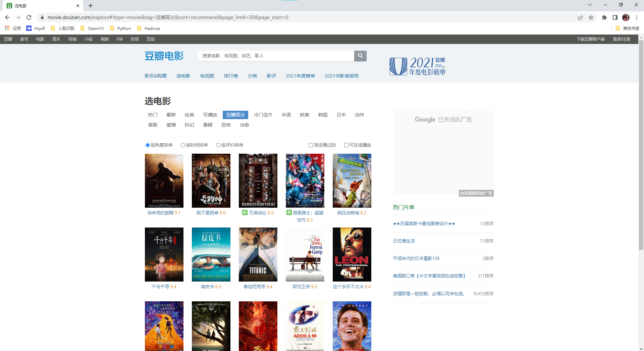Open the apps grid bookmark icon
Image resolution: width=644 pixels, height=351 pixels.
(7, 28)
